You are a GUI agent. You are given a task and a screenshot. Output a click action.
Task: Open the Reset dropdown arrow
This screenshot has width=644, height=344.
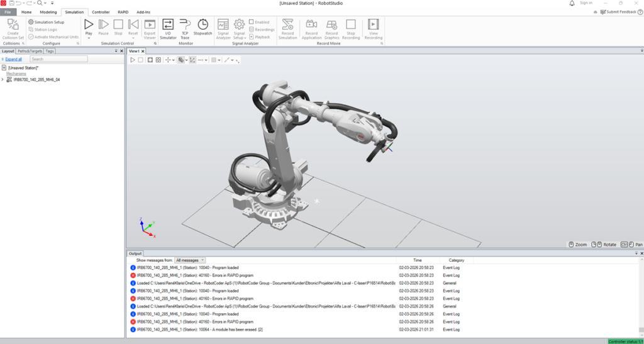(x=133, y=38)
